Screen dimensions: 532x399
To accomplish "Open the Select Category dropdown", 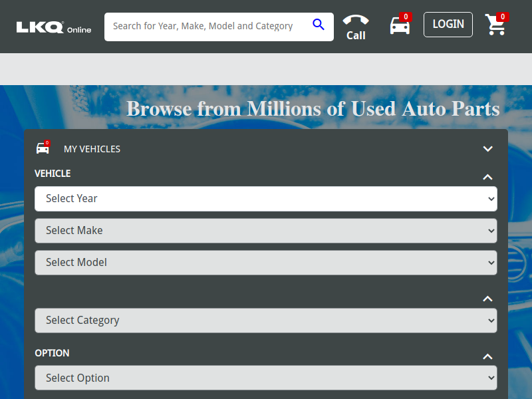I will (x=265, y=321).
